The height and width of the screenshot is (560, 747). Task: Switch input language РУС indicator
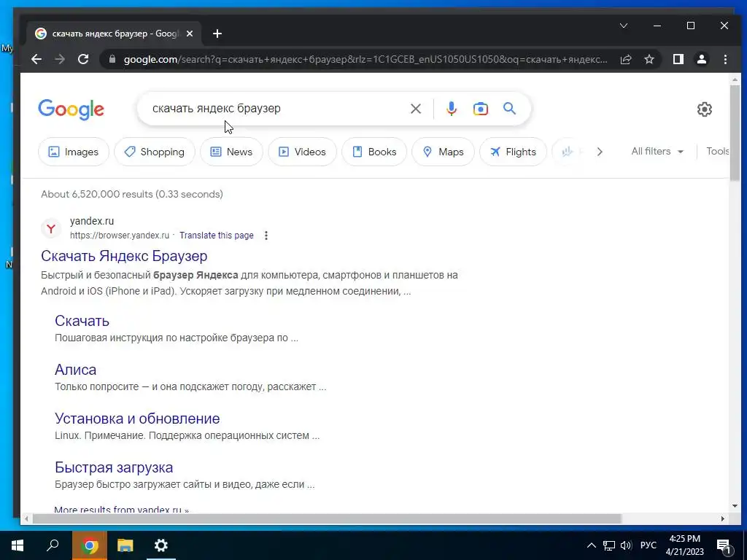click(649, 545)
